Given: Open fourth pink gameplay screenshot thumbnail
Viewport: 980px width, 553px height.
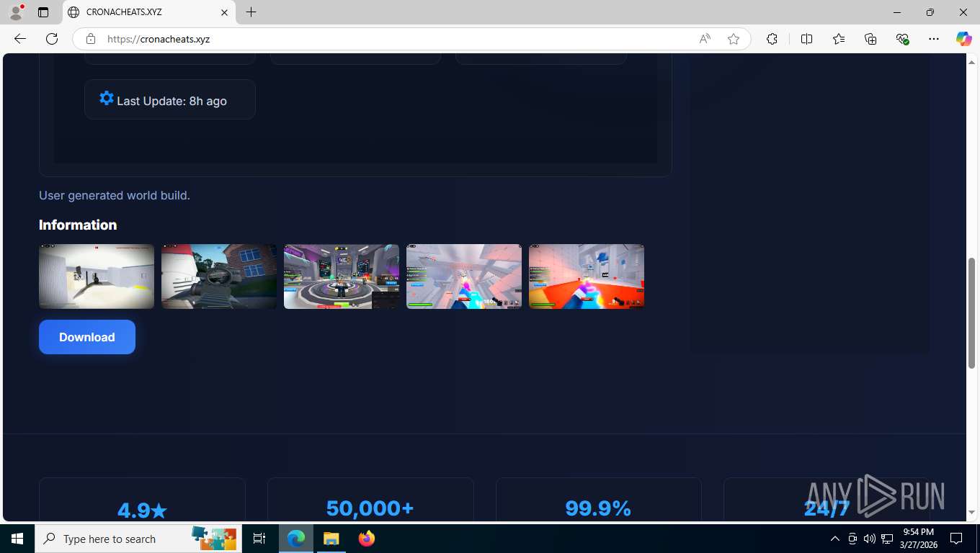Looking at the screenshot, I should point(464,276).
